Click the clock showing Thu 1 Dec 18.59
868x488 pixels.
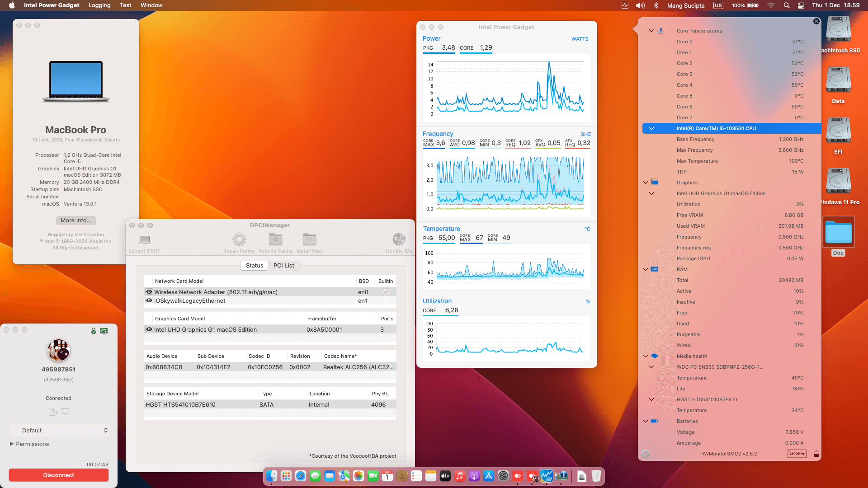836,5
